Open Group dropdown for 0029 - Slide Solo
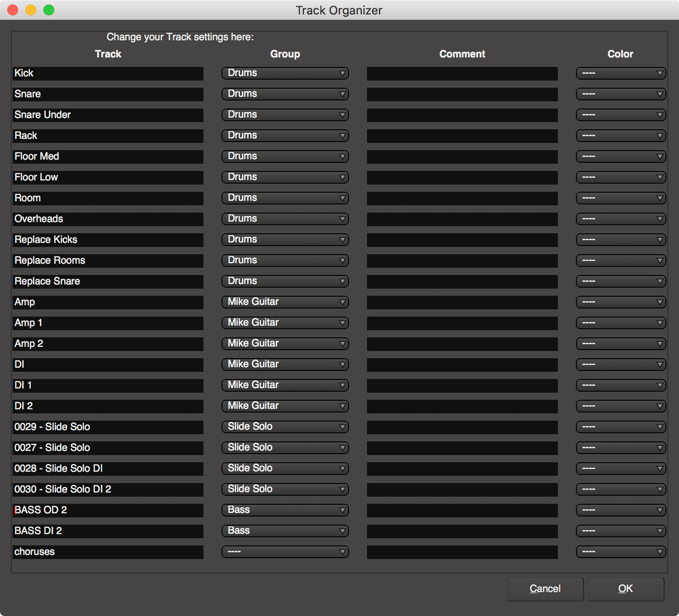 coord(285,427)
